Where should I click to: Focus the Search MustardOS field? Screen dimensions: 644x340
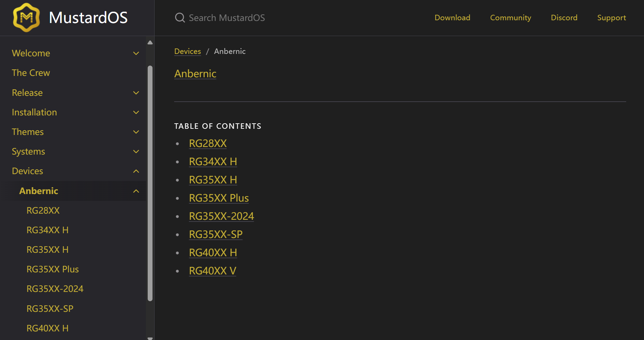227,18
